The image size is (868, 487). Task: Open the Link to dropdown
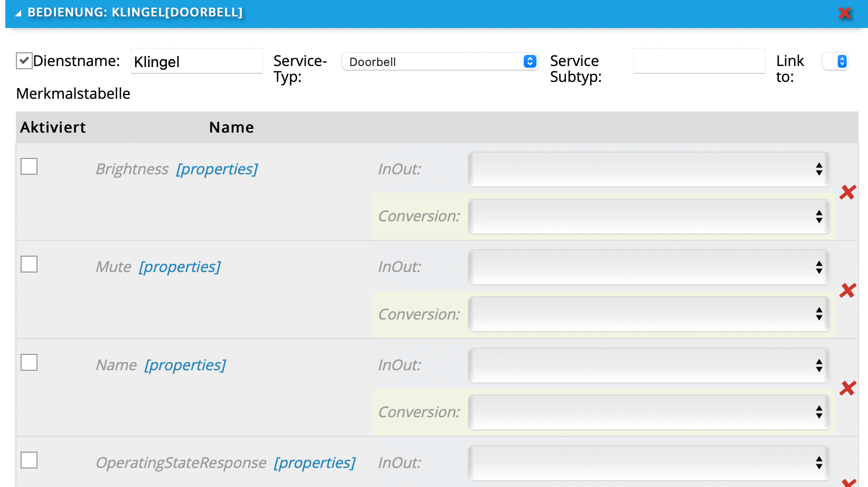[835, 62]
